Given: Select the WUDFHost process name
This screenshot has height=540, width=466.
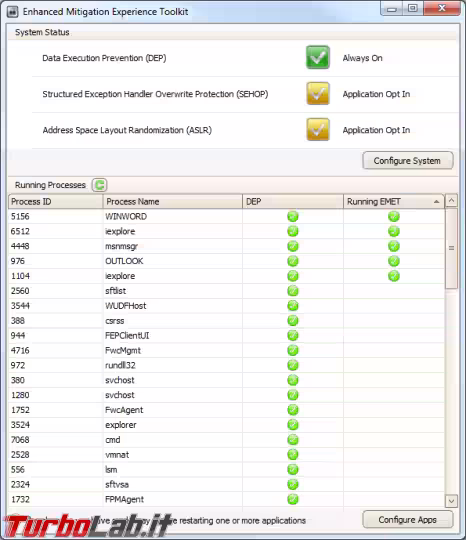Looking at the screenshot, I should [126, 305].
